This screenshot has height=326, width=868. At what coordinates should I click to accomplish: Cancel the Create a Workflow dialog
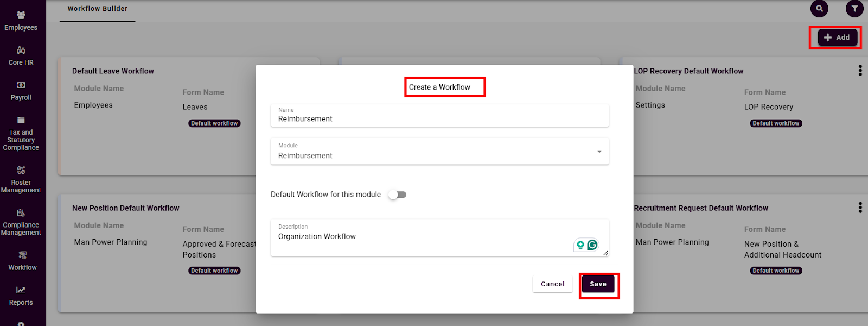[x=552, y=284]
